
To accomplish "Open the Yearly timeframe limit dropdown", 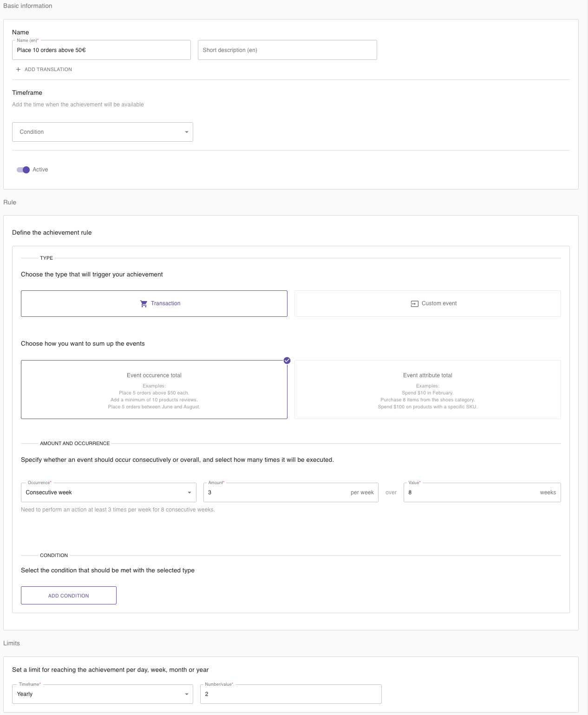I will coord(103,694).
